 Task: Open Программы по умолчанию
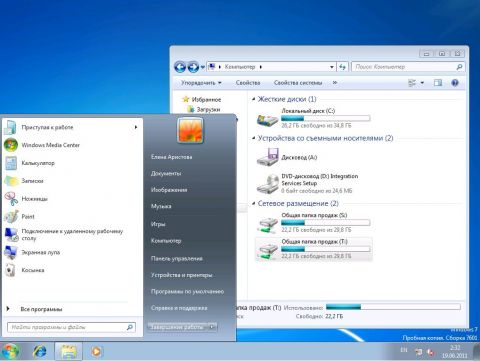(187, 291)
